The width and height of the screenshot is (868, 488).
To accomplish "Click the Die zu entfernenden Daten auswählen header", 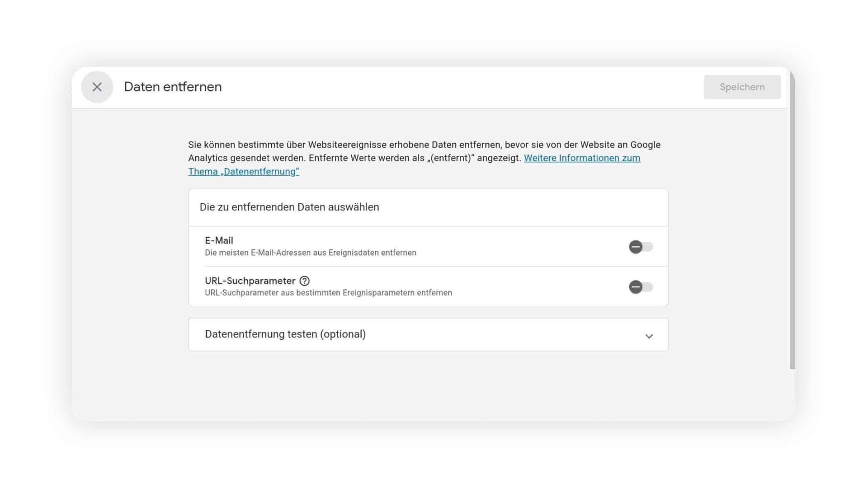I will click(x=289, y=207).
